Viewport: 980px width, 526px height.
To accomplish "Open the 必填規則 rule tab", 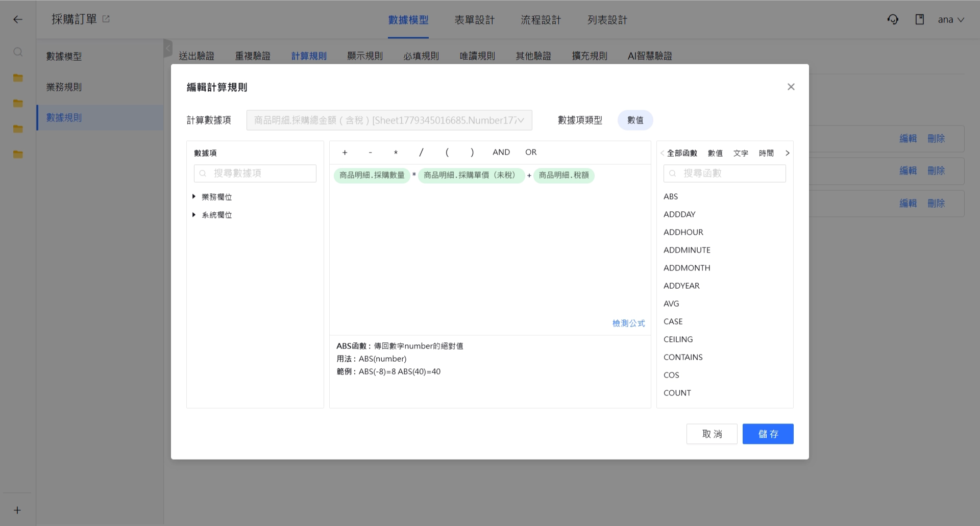I will (x=421, y=56).
